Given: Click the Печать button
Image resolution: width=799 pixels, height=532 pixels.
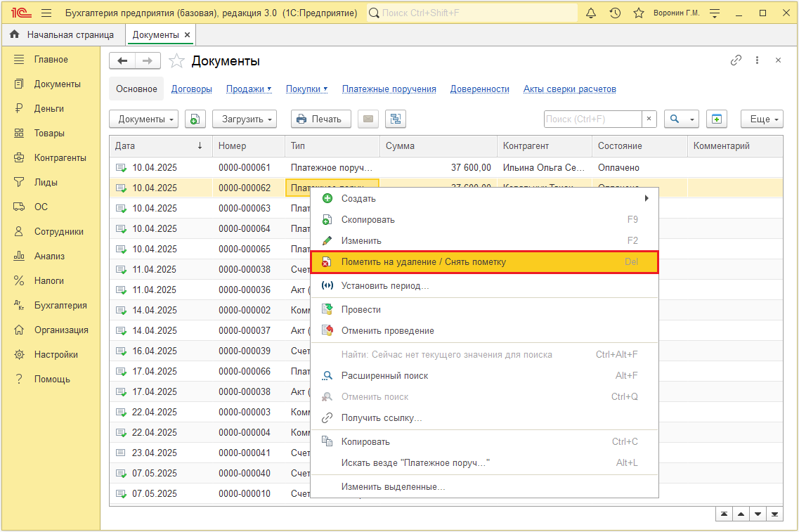Looking at the screenshot, I should click(321, 119).
